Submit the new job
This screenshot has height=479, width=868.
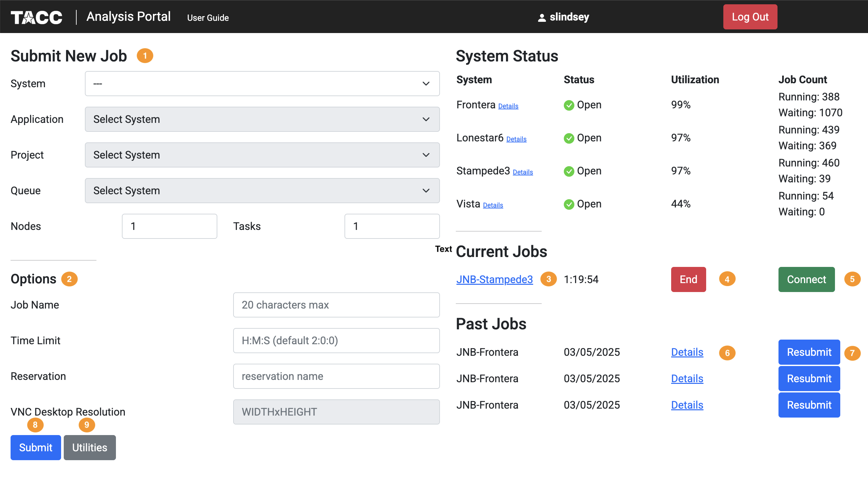[36, 447]
